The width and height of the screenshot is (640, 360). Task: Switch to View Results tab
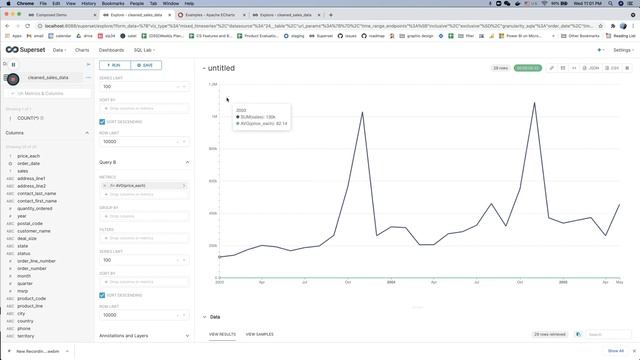222,334
